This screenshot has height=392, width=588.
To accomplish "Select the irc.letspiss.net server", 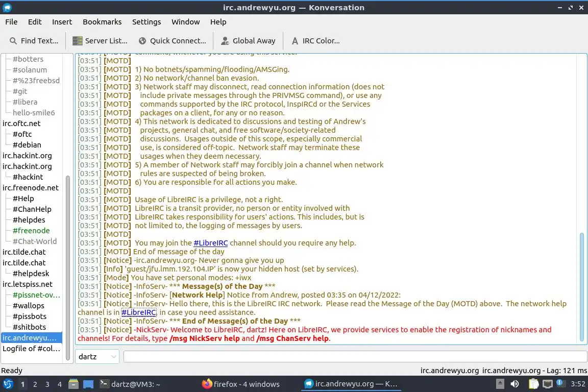I will point(28,284).
